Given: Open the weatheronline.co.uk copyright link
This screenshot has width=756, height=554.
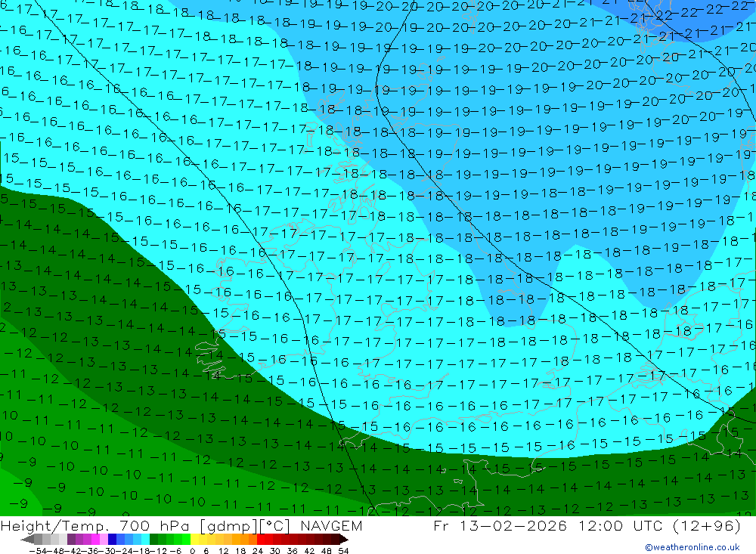Looking at the screenshot, I should click(692, 547).
